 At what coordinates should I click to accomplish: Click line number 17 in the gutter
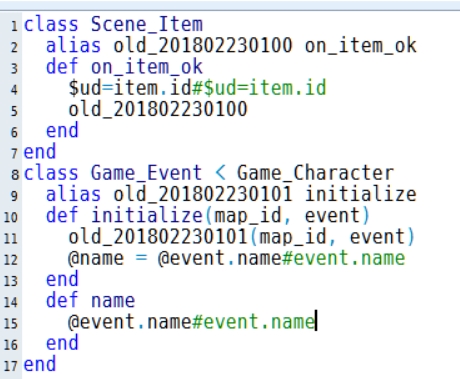[11, 365]
